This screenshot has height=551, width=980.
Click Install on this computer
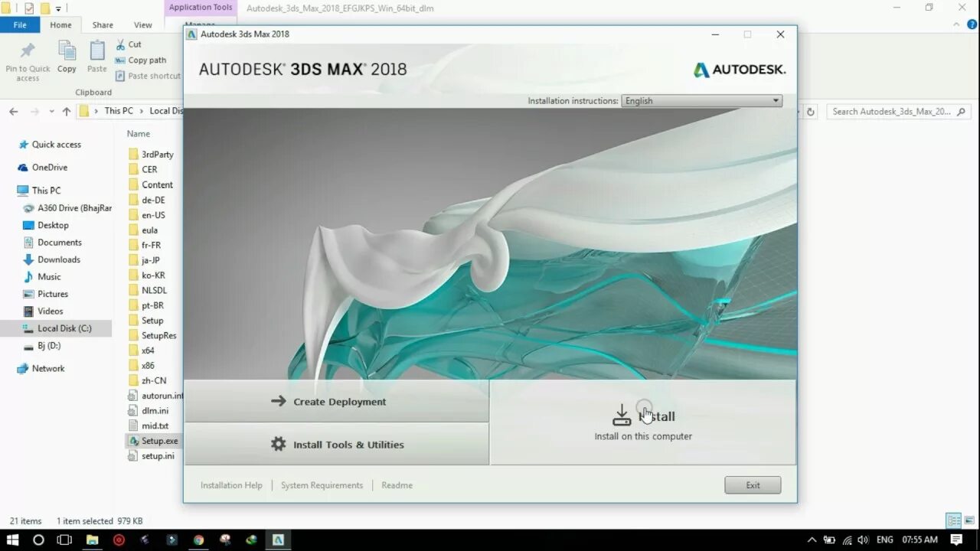[643, 422]
